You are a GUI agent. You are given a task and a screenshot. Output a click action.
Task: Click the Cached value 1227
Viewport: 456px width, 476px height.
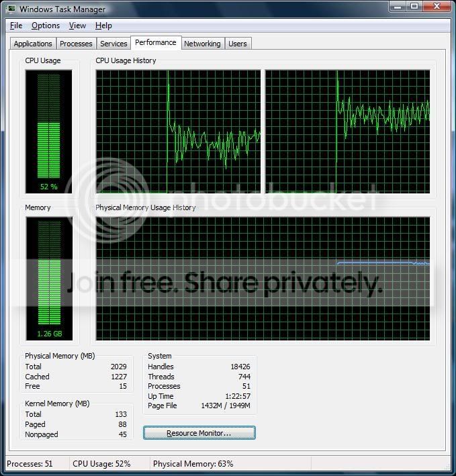[x=119, y=377]
